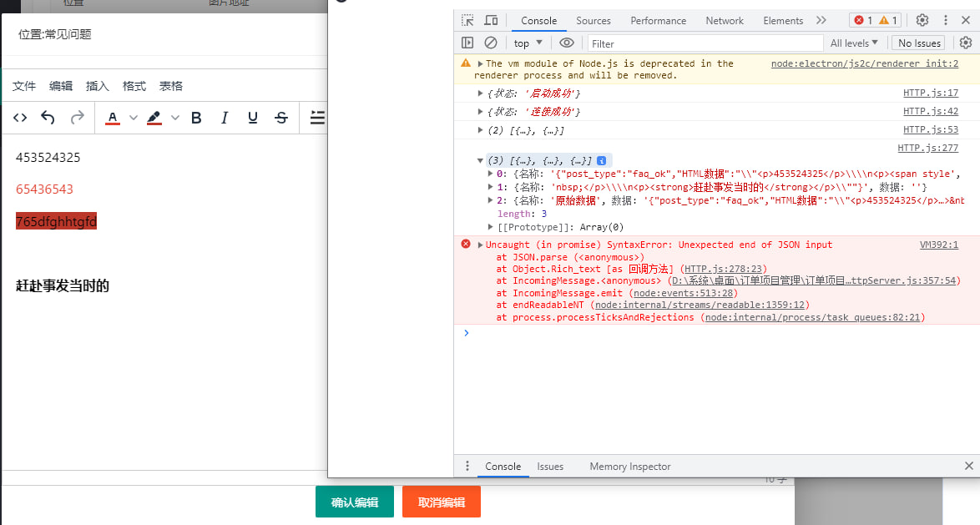Viewport: 980px width, 525px height.
Task: Toggle bold formatting
Action: [x=196, y=118]
